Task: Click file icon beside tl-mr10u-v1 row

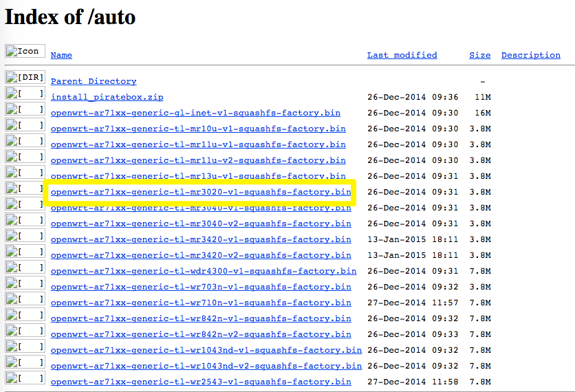Action: click(25, 124)
